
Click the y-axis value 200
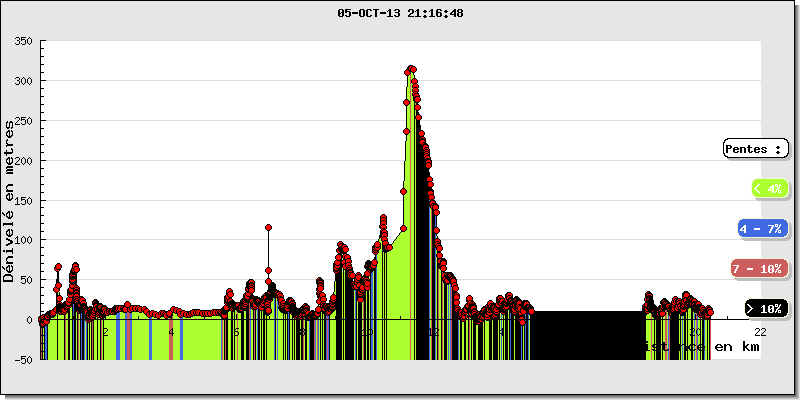(24, 160)
